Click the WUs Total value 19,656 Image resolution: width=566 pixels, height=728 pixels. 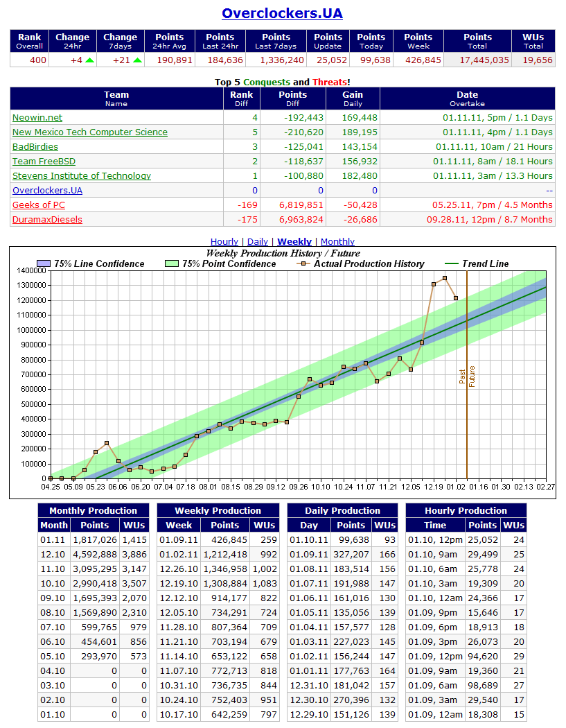pos(538,60)
